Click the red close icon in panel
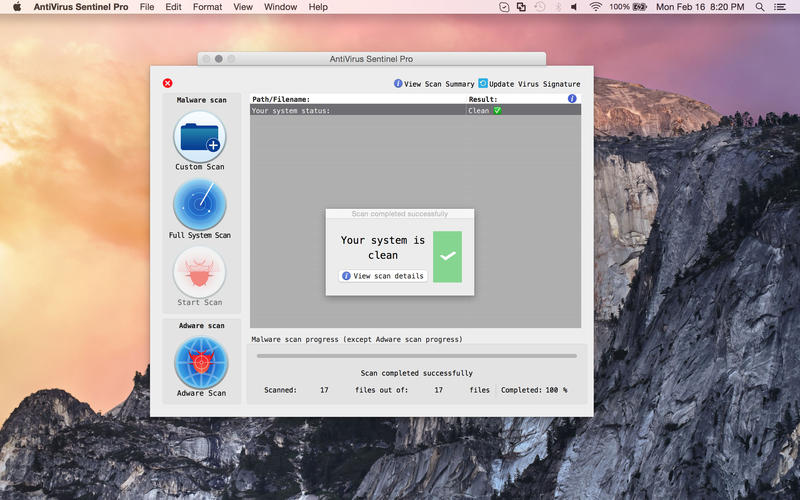The image size is (800, 500). click(167, 83)
